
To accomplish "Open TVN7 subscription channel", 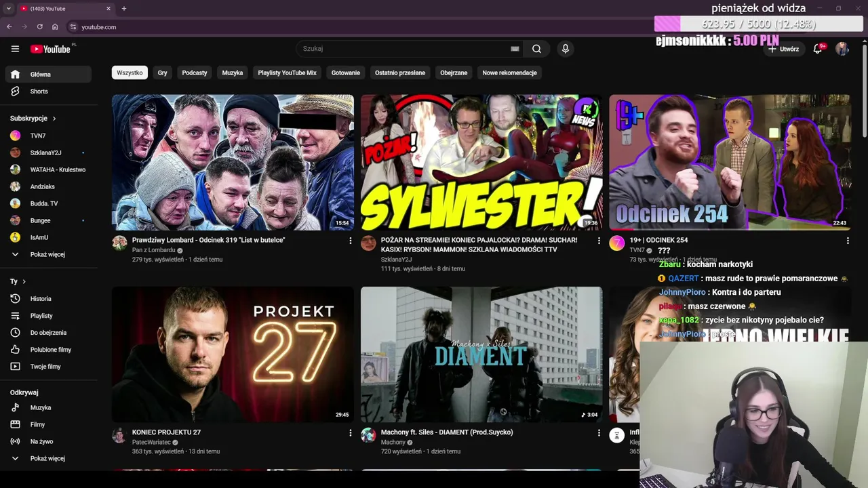I will [x=47, y=136].
